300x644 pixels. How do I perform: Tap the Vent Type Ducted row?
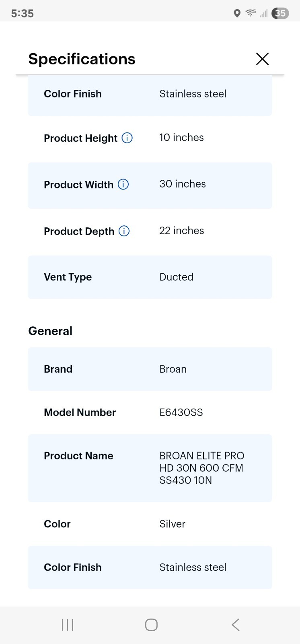(150, 277)
